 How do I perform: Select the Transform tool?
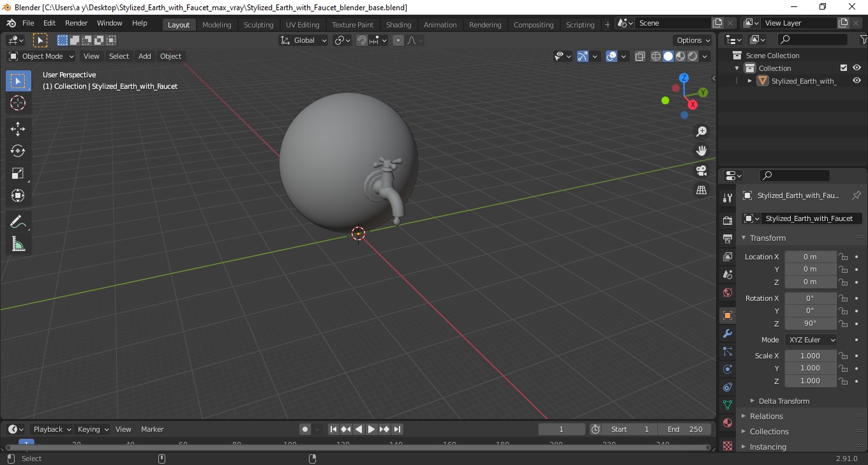coord(18,195)
